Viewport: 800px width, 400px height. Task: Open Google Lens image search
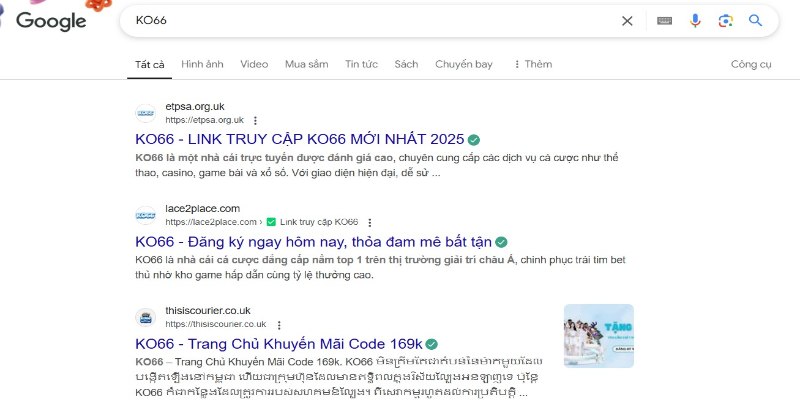click(x=726, y=21)
